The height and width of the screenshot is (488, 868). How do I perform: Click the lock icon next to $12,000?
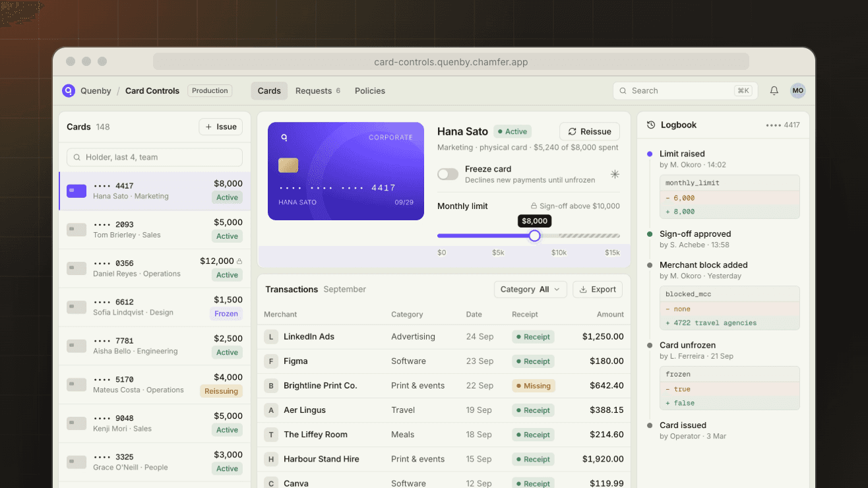239,261
